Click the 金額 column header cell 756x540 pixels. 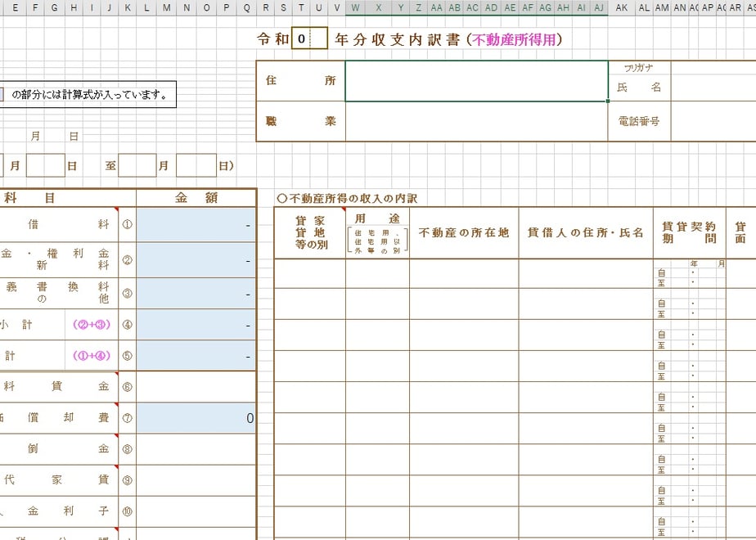pyautogui.click(x=196, y=198)
